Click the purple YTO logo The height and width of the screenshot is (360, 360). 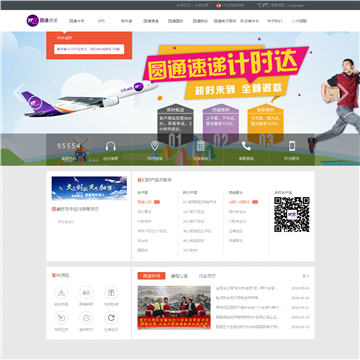(33, 21)
